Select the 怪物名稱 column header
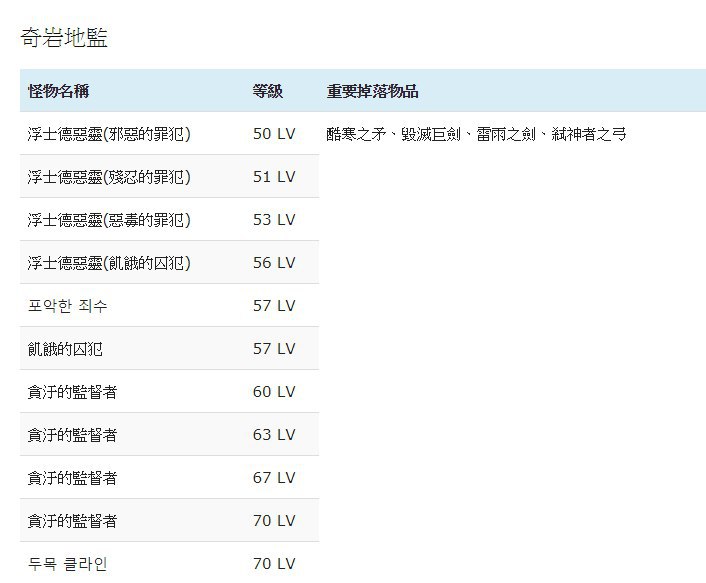This screenshot has width=706, height=583. tap(59, 91)
